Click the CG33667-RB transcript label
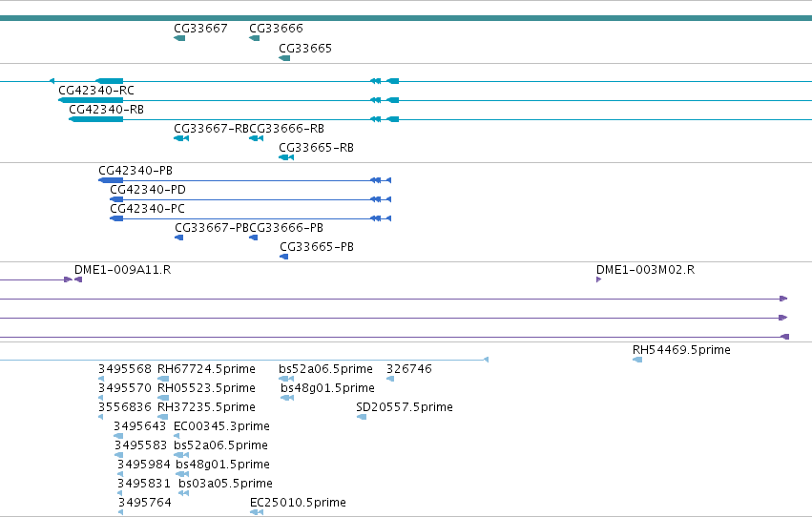This screenshot has height=517, width=812. 211,129
